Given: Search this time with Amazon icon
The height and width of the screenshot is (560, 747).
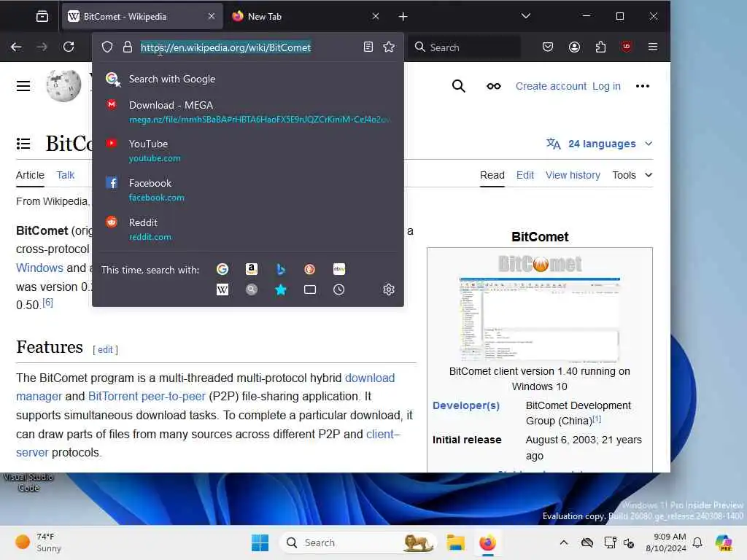Looking at the screenshot, I should [252, 269].
